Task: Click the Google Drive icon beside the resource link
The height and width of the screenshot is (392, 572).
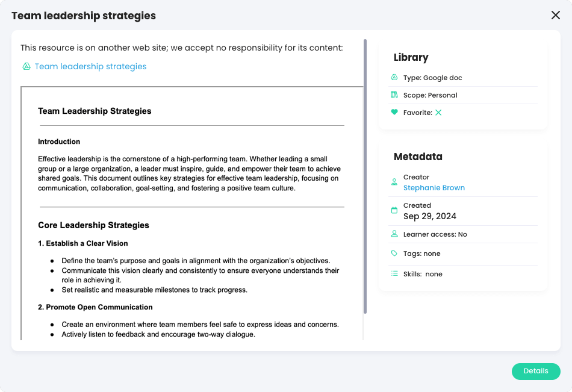Action: [26, 66]
